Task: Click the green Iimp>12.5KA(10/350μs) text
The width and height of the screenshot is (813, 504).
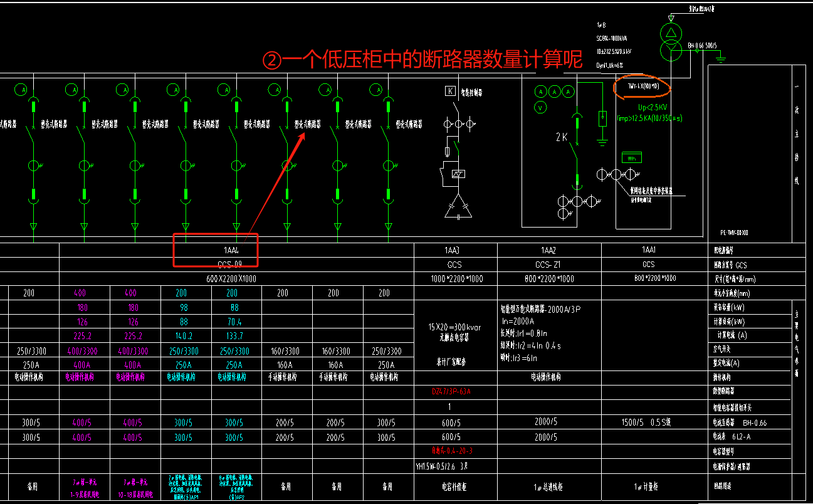Action: click(649, 118)
